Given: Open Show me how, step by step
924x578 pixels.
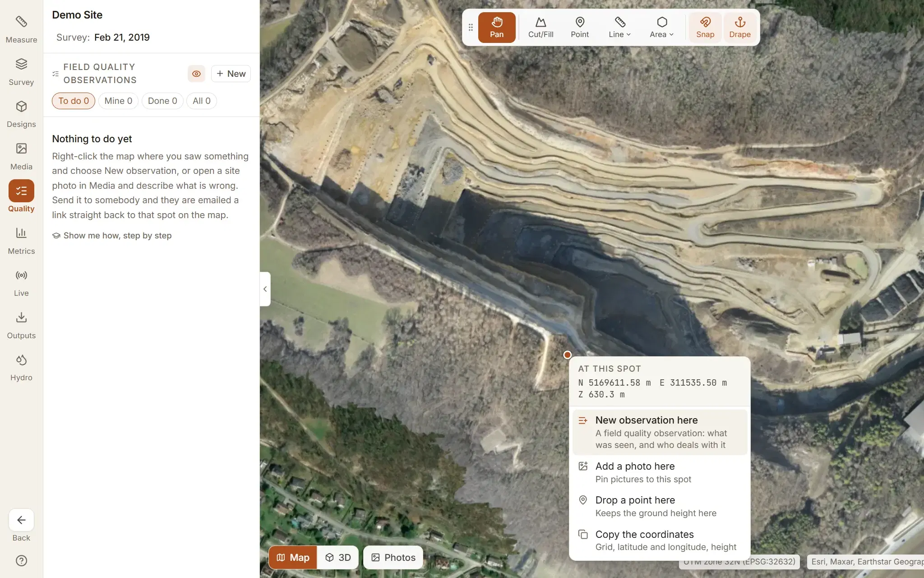Looking at the screenshot, I should (x=112, y=236).
